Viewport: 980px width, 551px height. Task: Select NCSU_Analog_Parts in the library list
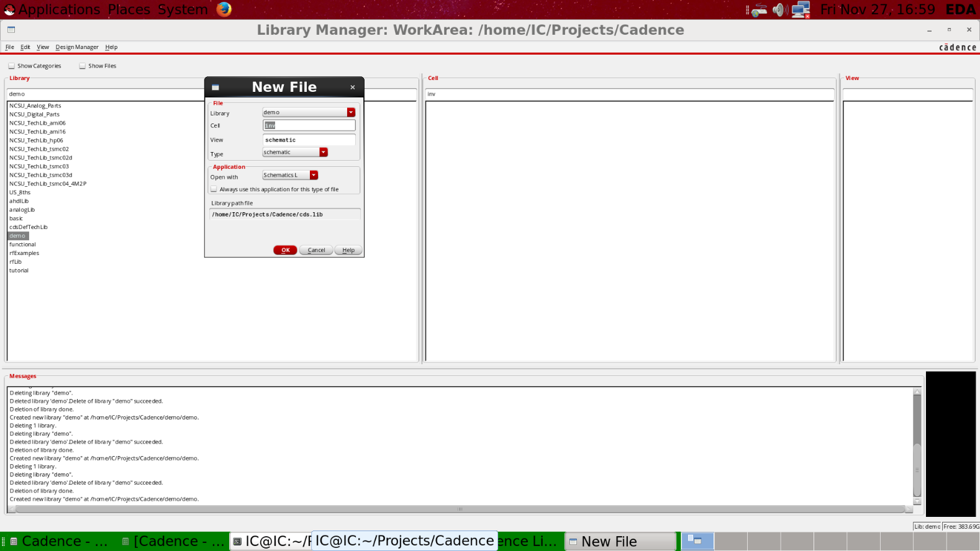(35, 105)
